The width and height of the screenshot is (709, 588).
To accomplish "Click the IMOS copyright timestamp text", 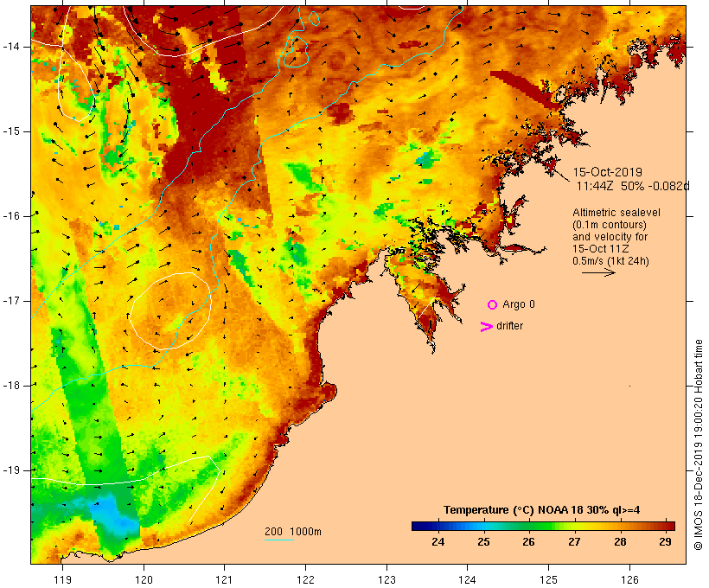I will (698, 445).
